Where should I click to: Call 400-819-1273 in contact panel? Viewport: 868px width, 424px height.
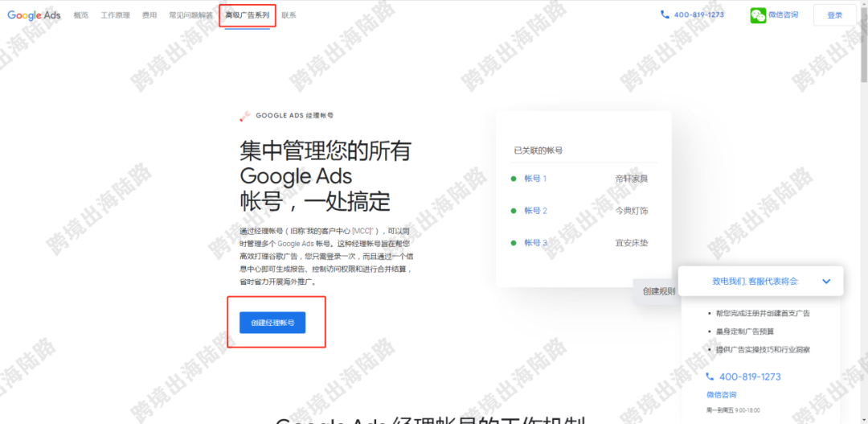(750, 377)
